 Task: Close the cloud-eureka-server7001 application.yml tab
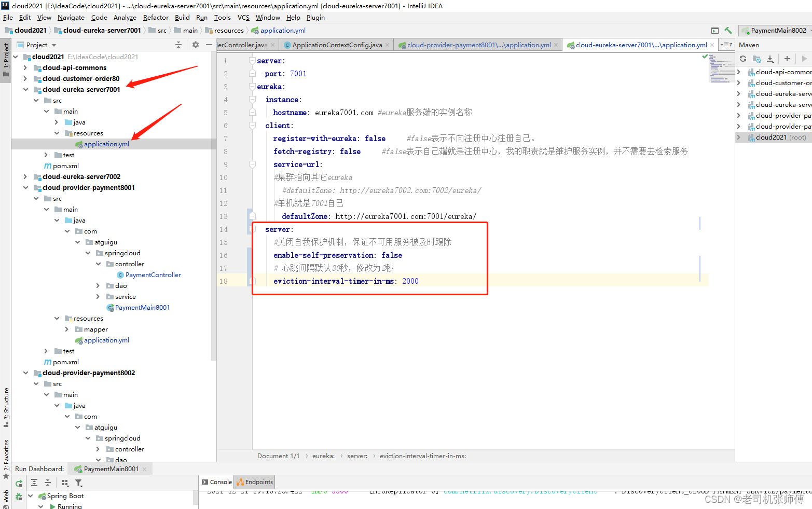point(712,45)
